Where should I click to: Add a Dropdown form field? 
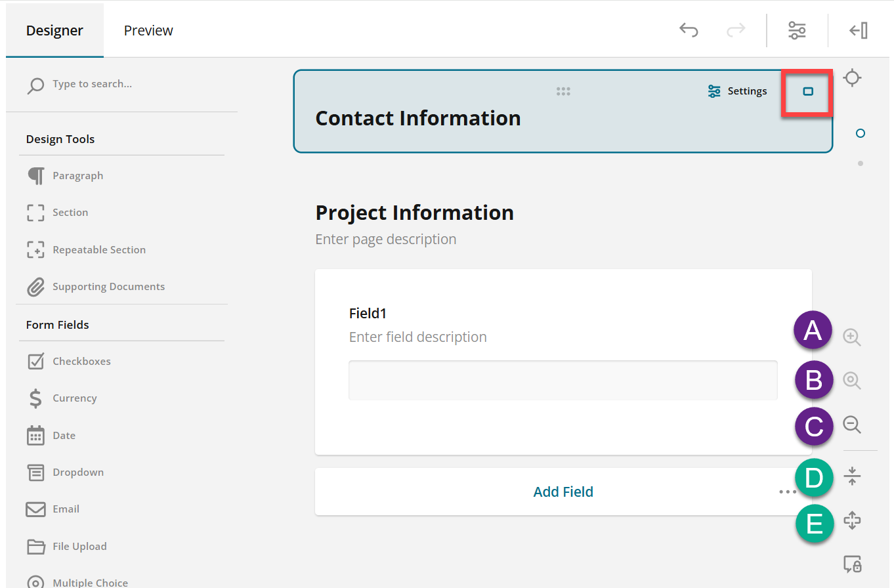[66, 472]
